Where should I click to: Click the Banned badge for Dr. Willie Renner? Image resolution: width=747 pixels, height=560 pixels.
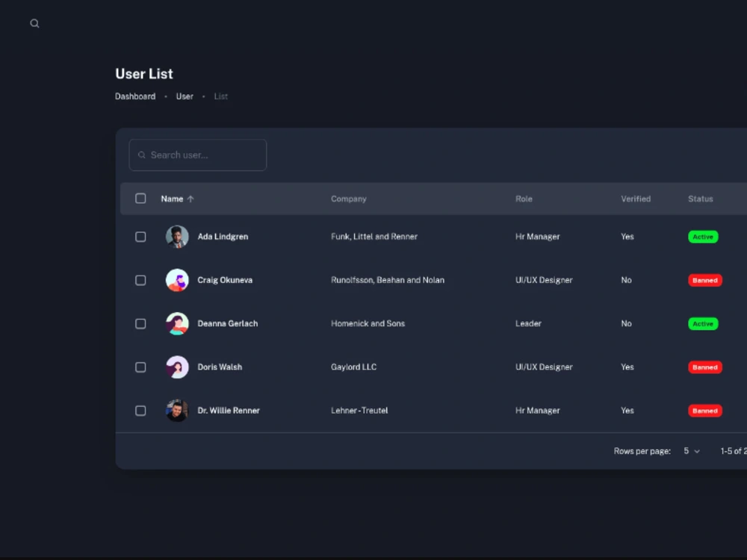(705, 411)
